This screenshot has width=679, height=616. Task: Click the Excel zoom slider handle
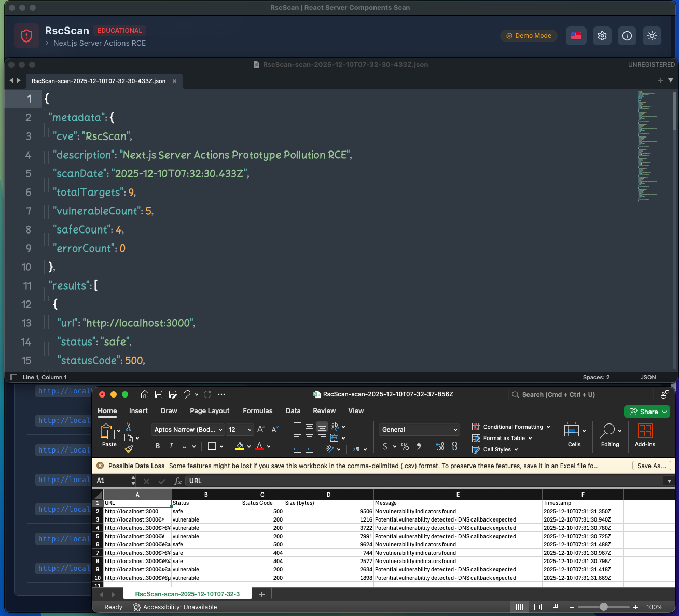point(604,607)
